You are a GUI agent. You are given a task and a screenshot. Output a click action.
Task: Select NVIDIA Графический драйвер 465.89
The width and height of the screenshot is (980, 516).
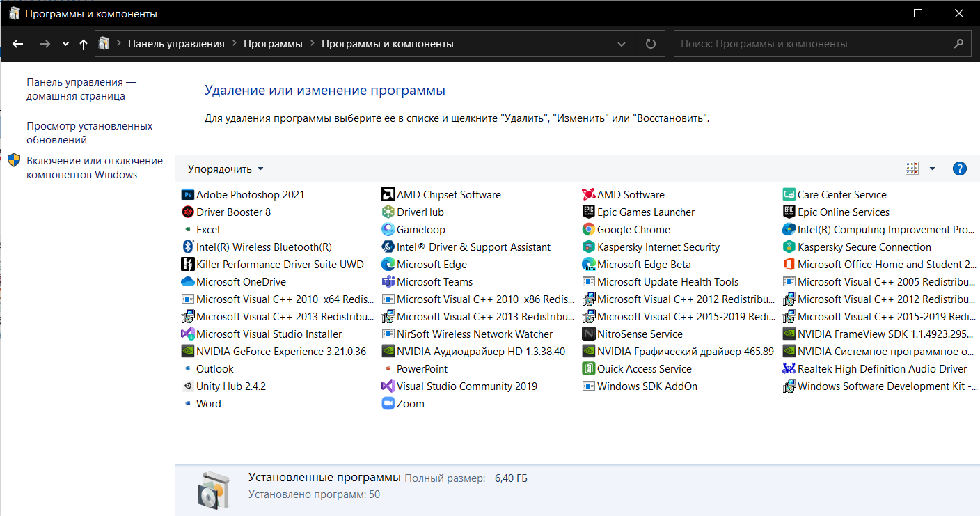(x=678, y=352)
